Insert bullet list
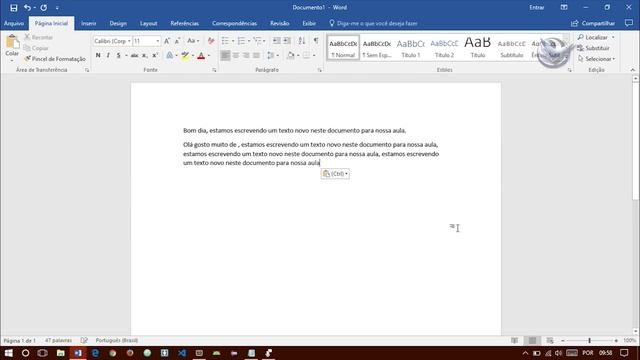This screenshot has height=360, width=640. (225, 41)
